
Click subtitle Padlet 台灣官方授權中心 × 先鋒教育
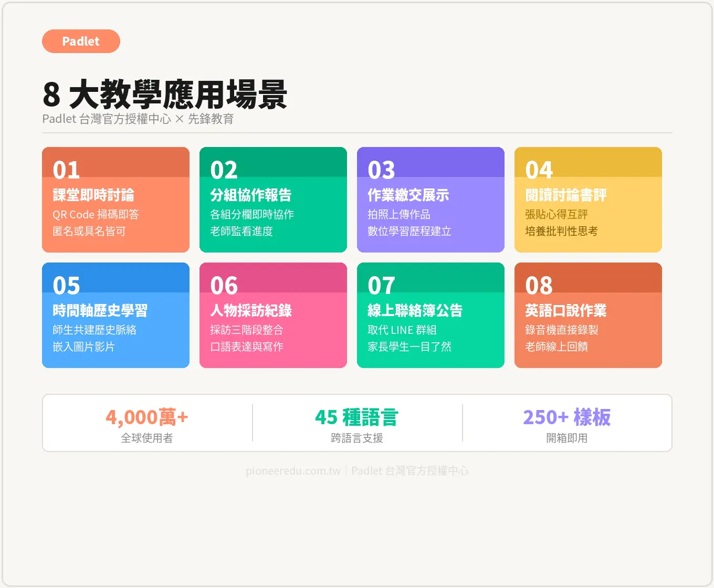[138, 119]
